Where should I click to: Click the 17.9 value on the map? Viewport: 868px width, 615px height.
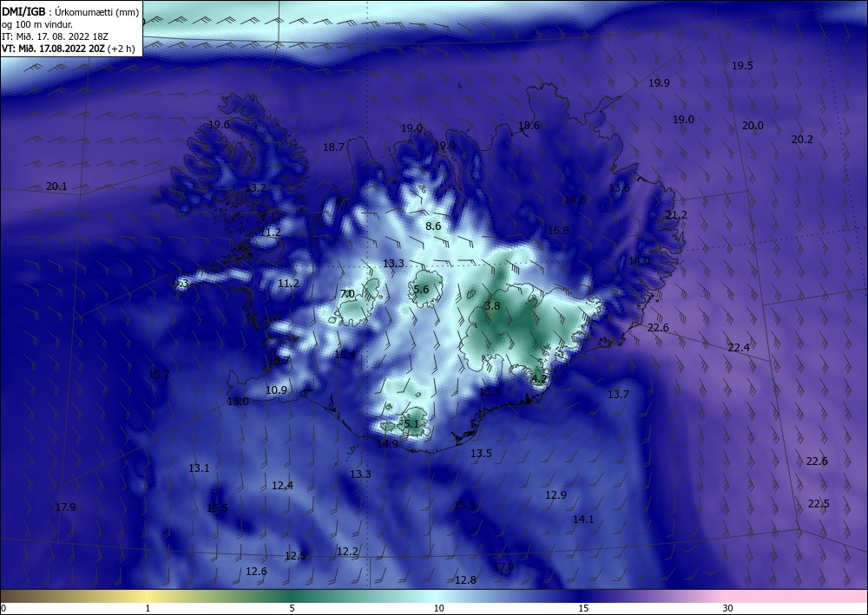(x=65, y=507)
